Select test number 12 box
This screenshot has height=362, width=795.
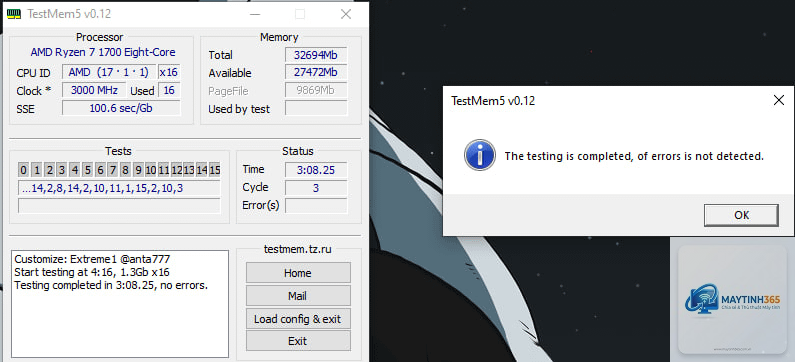click(x=176, y=169)
